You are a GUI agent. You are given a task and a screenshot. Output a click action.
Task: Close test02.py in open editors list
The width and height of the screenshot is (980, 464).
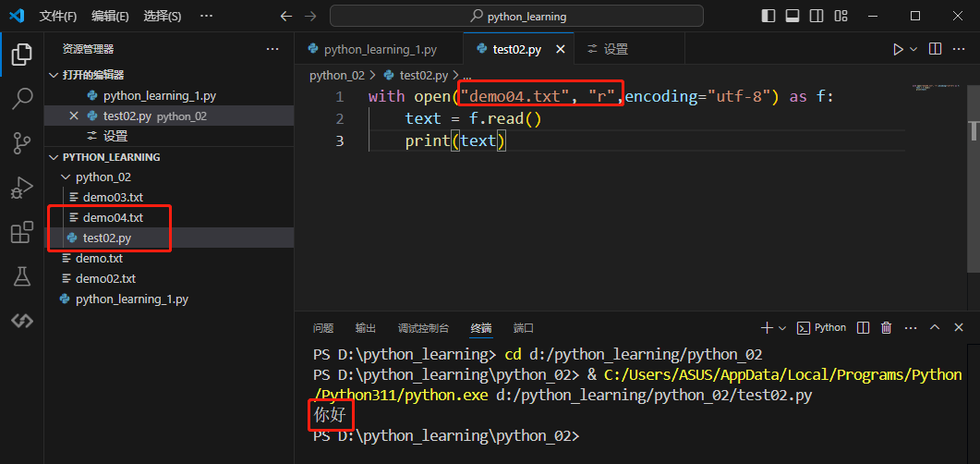pyautogui.click(x=74, y=116)
